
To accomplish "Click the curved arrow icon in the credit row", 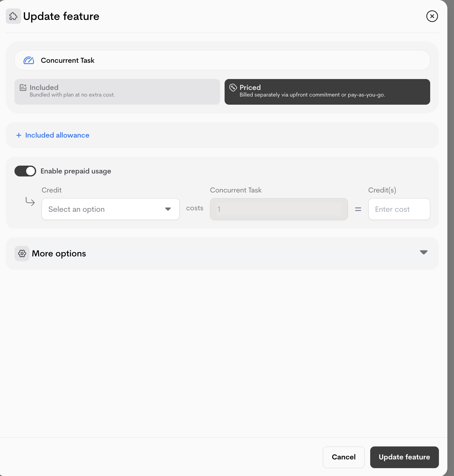I will click(30, 202).
